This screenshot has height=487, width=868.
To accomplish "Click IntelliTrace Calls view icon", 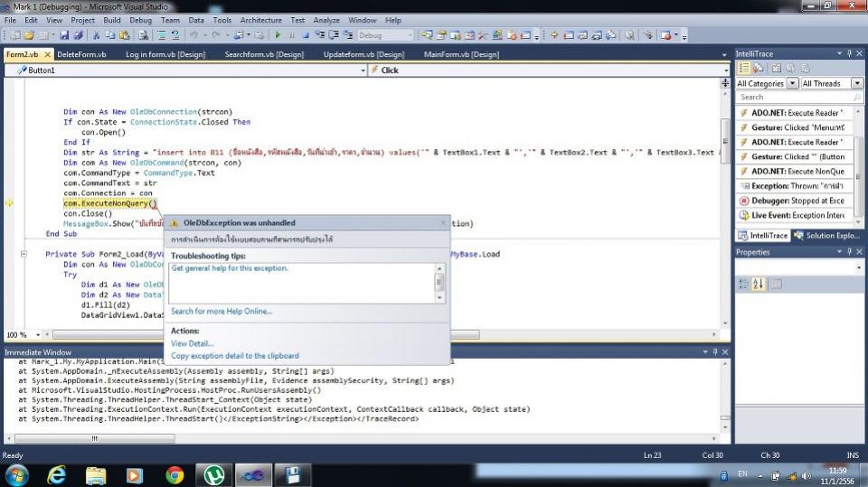I will pos(759,68).
